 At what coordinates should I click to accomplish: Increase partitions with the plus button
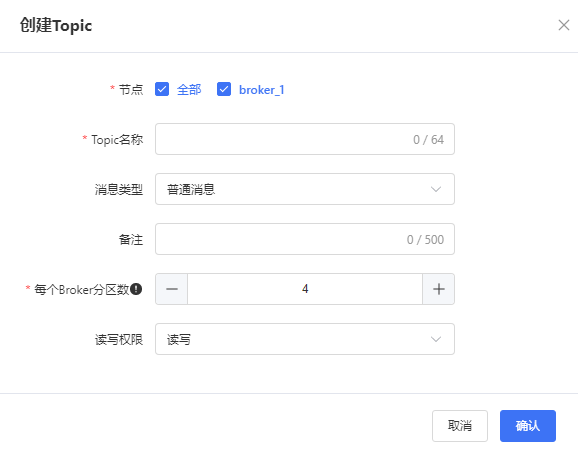point(438,289)
